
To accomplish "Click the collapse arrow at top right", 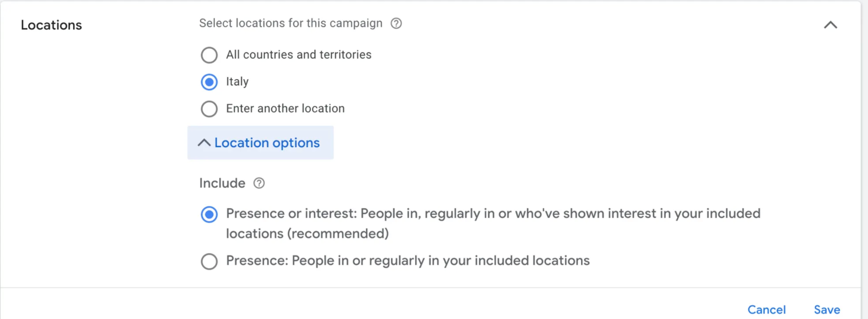I will pos(831,24).
